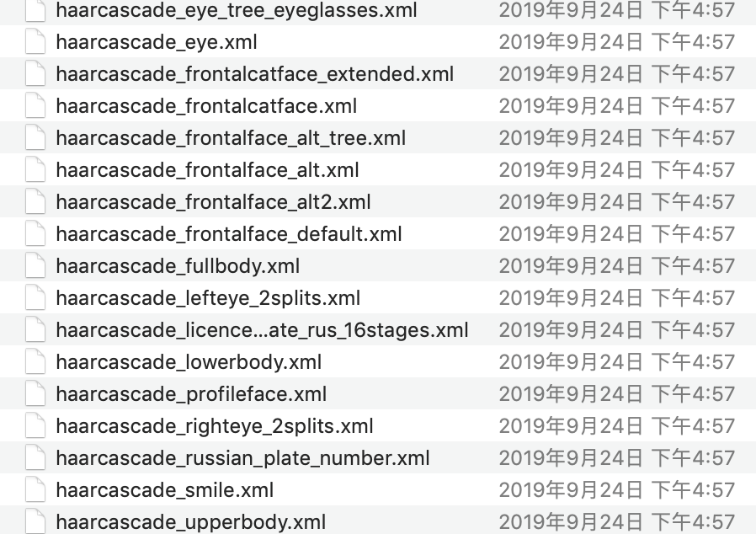
Task: Pick the haarcascade_lefteye_2splits.xml file name
Action: [208, 297]
